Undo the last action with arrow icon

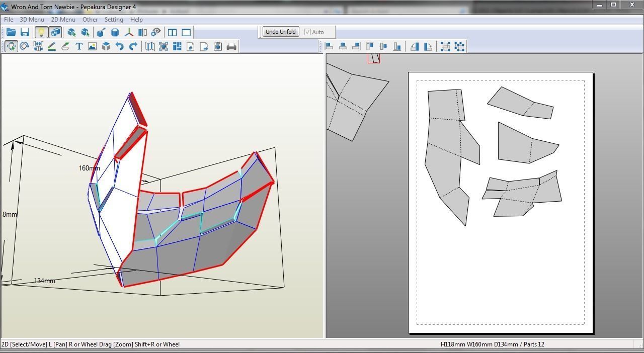pyautogui.click(x=120, y=46)
